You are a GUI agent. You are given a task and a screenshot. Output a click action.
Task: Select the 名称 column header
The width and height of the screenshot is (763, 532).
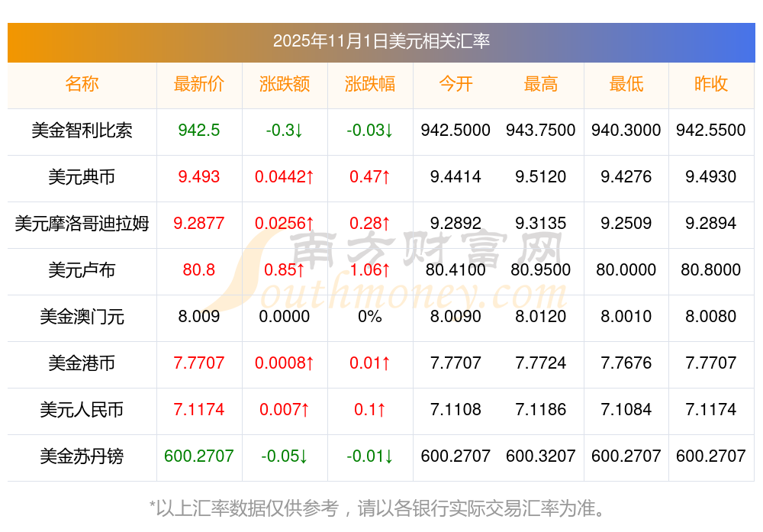(x=82, y=84)
